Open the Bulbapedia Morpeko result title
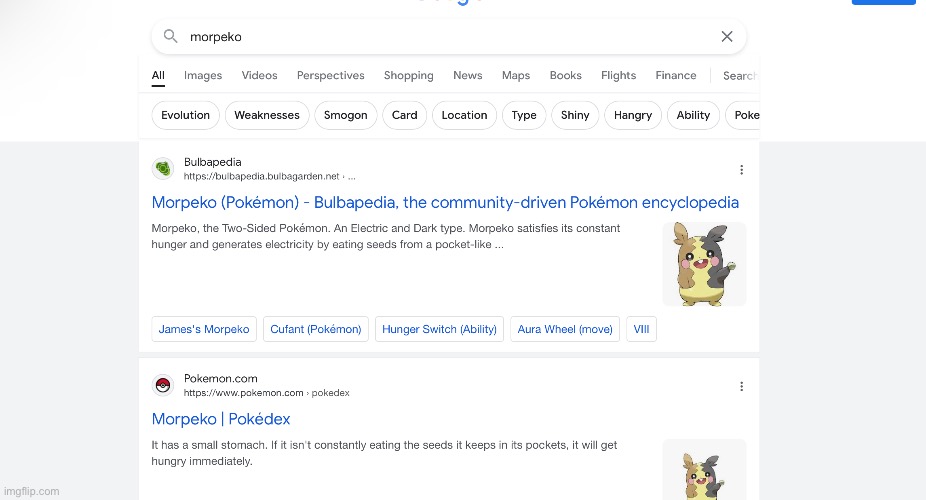This screenshot has width=926, height=500. click(445, 203)
